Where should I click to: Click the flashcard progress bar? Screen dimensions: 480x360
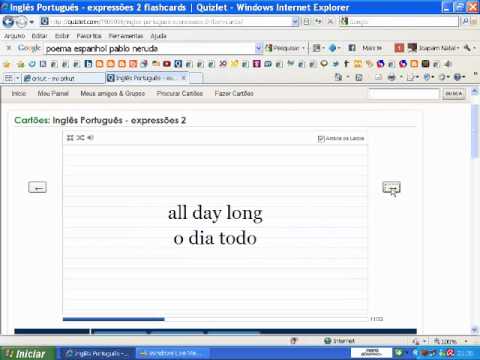(215, 319)
